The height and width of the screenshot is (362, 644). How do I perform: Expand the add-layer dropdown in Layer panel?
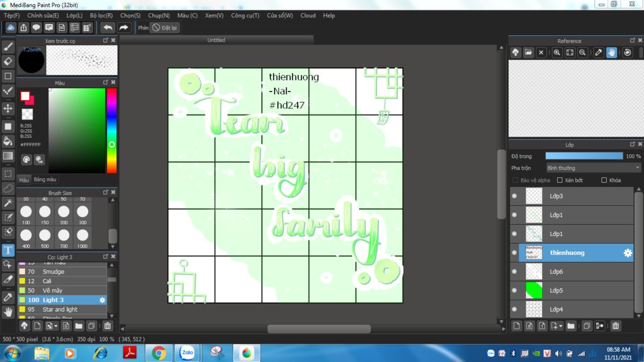[557, 326]
